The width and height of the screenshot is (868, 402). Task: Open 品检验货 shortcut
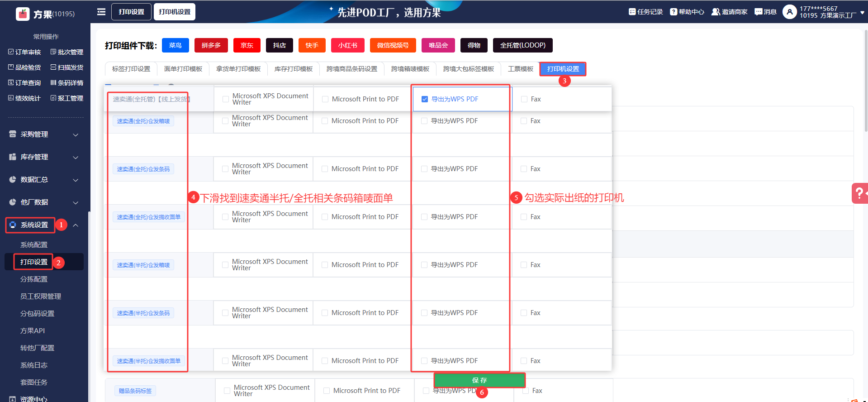click(x=24, y=67)
